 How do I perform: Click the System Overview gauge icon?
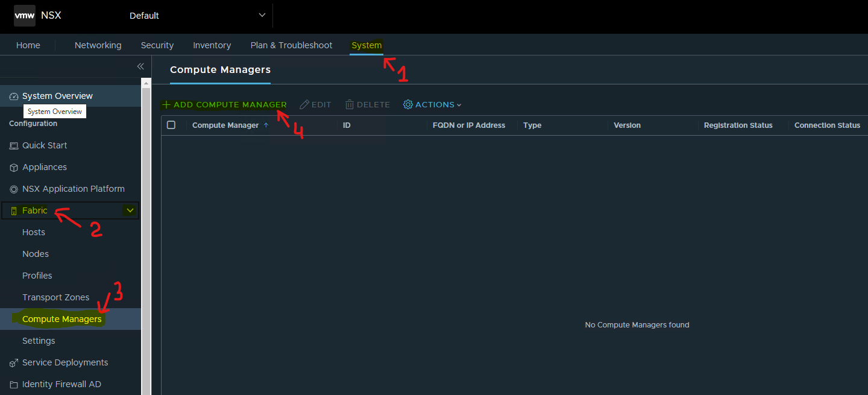[14, 96]
